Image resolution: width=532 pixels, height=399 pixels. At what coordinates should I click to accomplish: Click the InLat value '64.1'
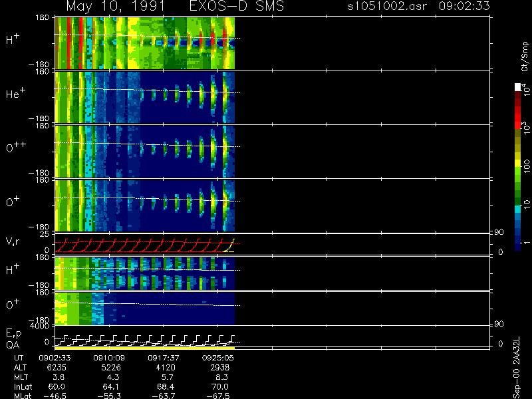tap(111, 386)
